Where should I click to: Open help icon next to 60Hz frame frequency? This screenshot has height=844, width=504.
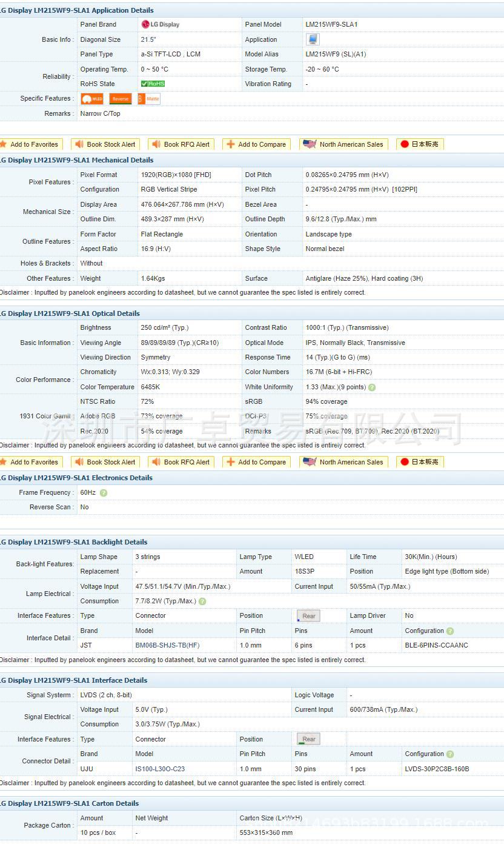coord(104,493)
